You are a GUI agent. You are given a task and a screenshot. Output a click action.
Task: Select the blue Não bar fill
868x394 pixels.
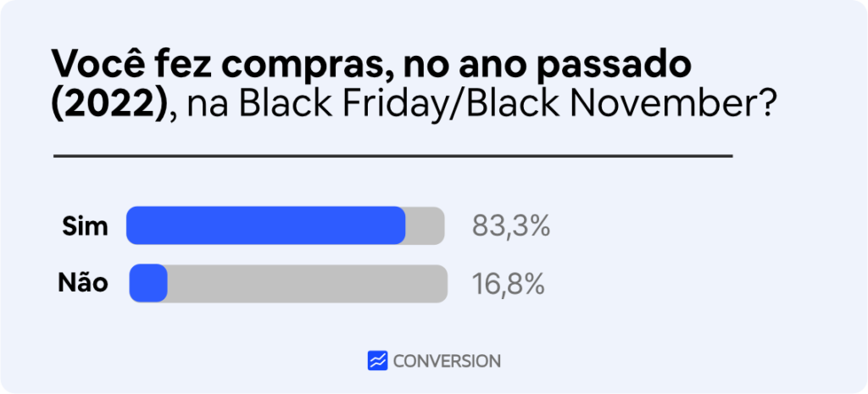[148, 283]
